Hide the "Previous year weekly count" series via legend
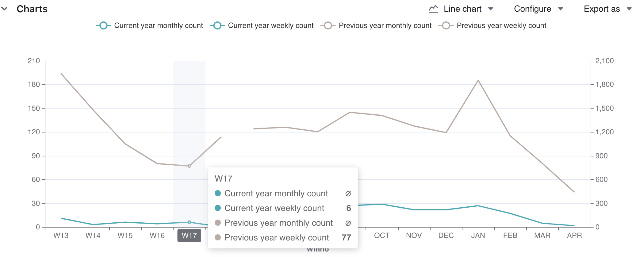 coord(501,25)
